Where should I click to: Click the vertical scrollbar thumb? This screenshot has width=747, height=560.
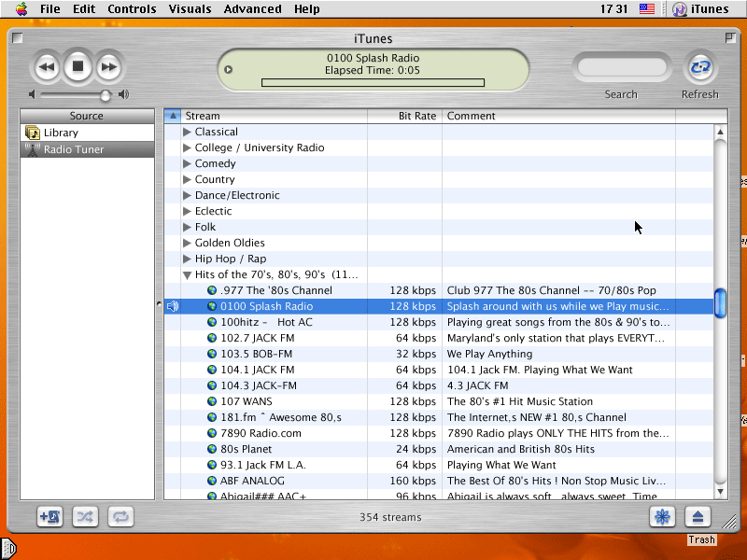720,302
